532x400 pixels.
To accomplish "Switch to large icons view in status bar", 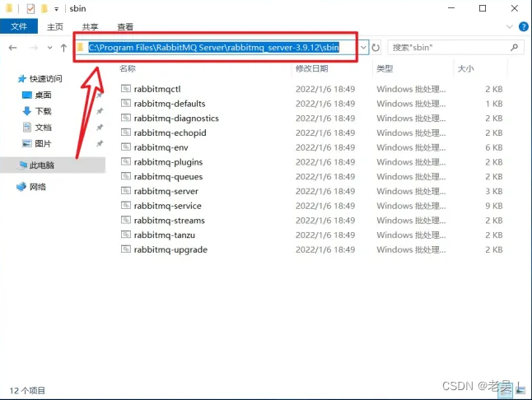I will click(x=520, y=390).
